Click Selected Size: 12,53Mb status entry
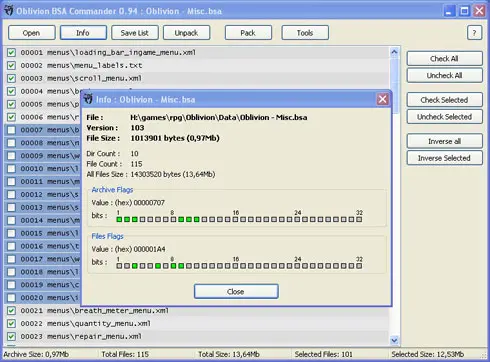Viewport: 490px width, 362px height. pos(428,354)
